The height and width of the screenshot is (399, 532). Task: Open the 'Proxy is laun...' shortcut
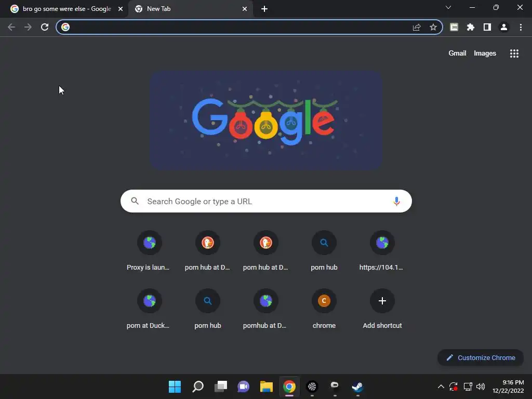coord(149,251)
